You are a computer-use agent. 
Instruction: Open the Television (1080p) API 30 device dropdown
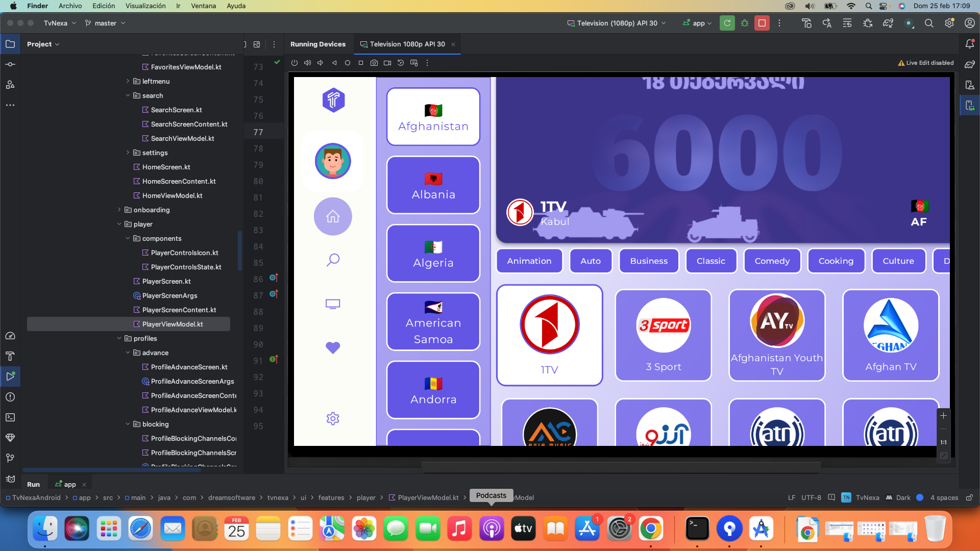[x=617, y=23]
